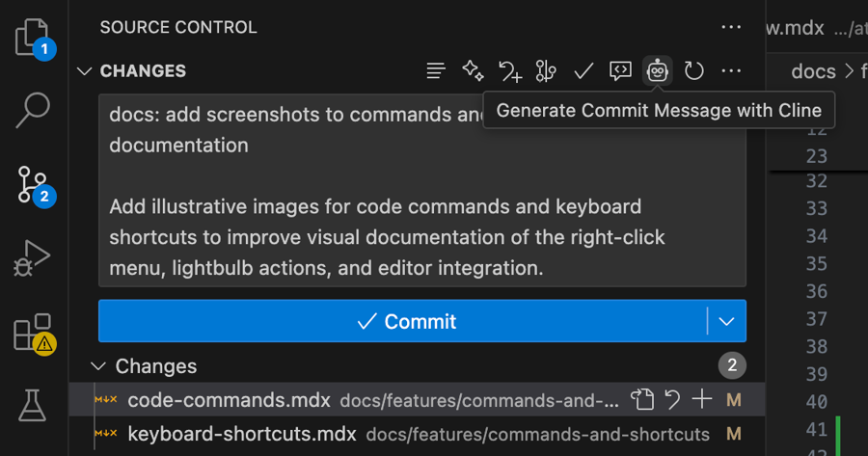Open the Commit button dropdown arrow

(x=726, y=321)
